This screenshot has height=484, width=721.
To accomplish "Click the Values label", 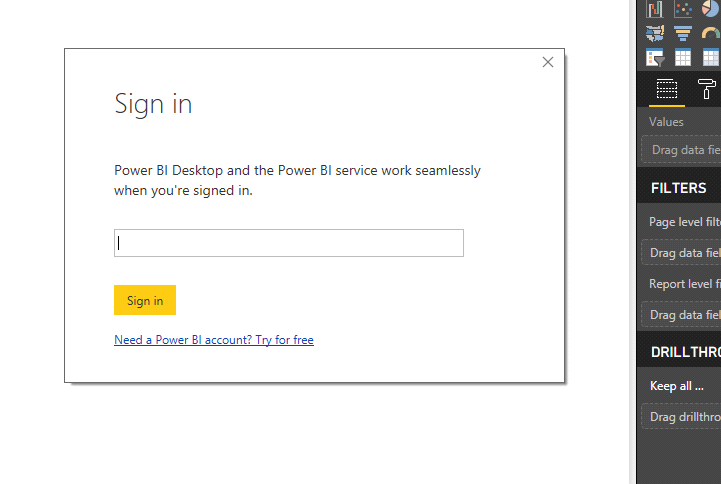I will 666,122.
